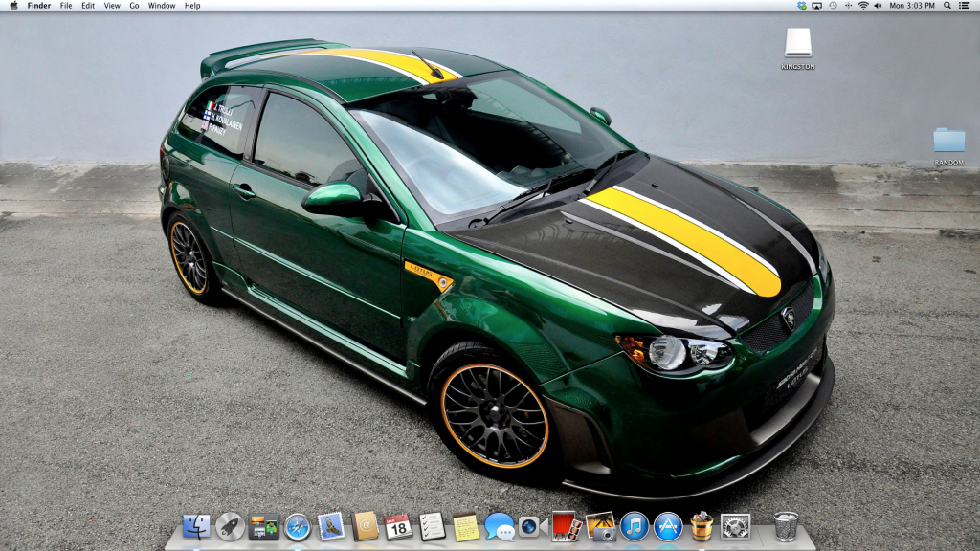Image resolution: width=980 pixels, height=551 pixels.
Task: Open the File menu
Action: (66, 6)
